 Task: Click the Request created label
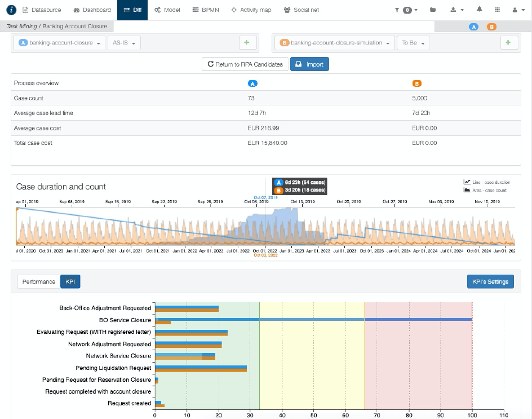pos(129,403)
